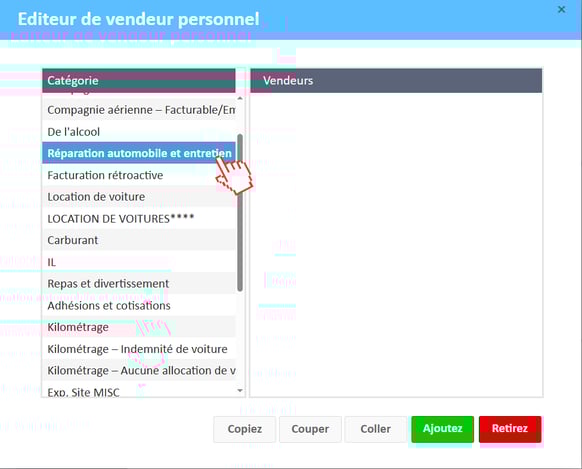Screen dimensions: 582x469
Task: Select the 'De l'alcool' category
Action: [139, 132]
